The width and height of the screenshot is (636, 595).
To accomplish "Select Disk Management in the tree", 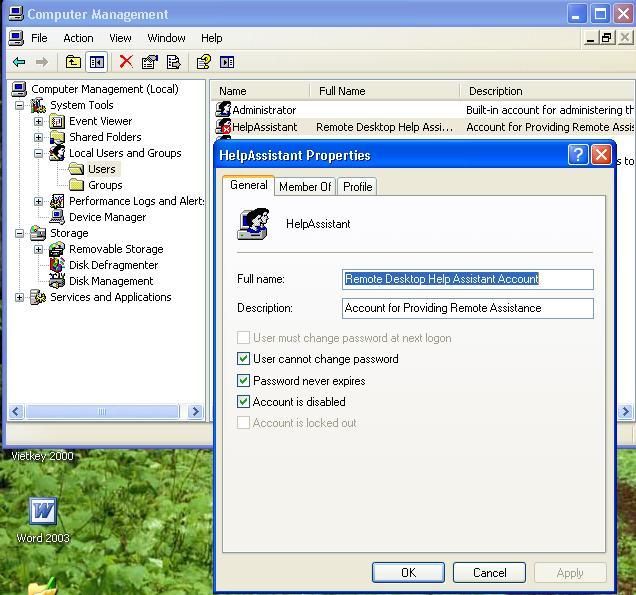I will (110, 281).
